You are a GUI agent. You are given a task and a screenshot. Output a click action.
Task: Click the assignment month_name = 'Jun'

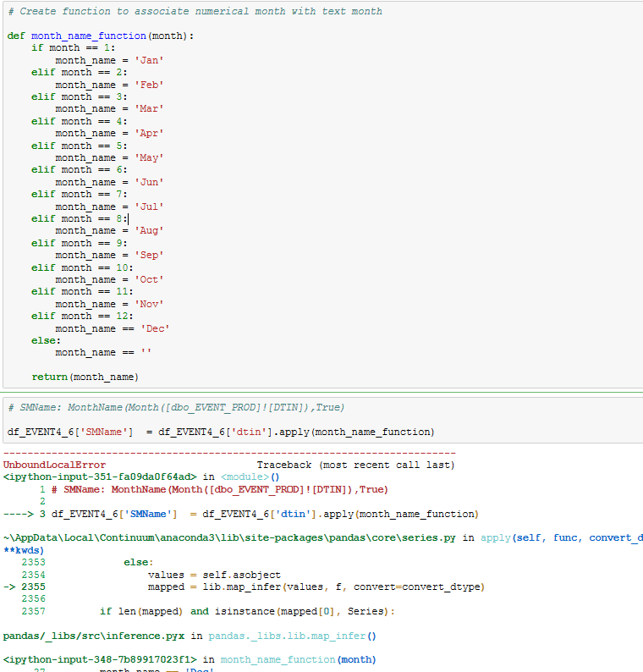[x=109, y=182]
